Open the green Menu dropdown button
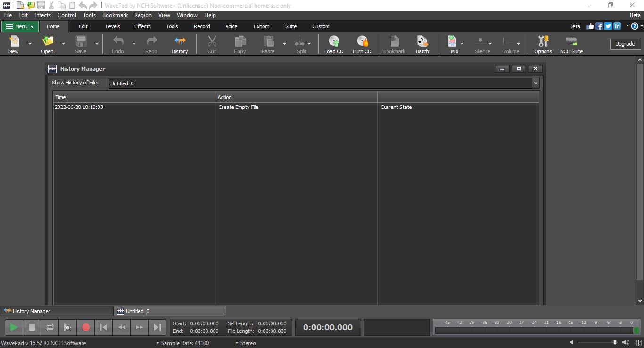The height and width of the screenshot is (348, 644). [20, 26]
